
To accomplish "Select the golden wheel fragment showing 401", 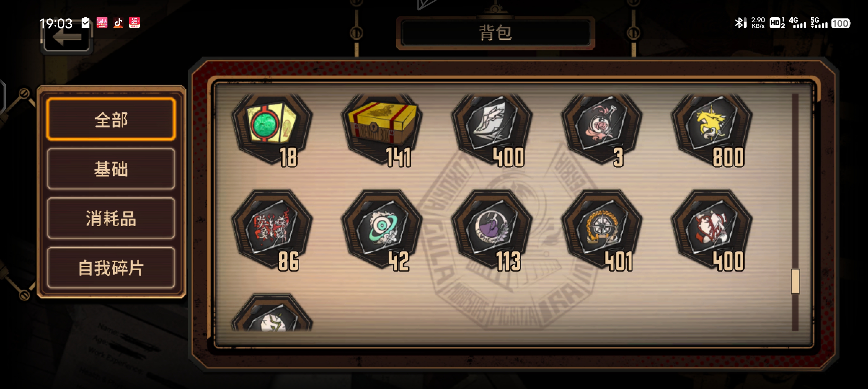I will click(602, 231).
